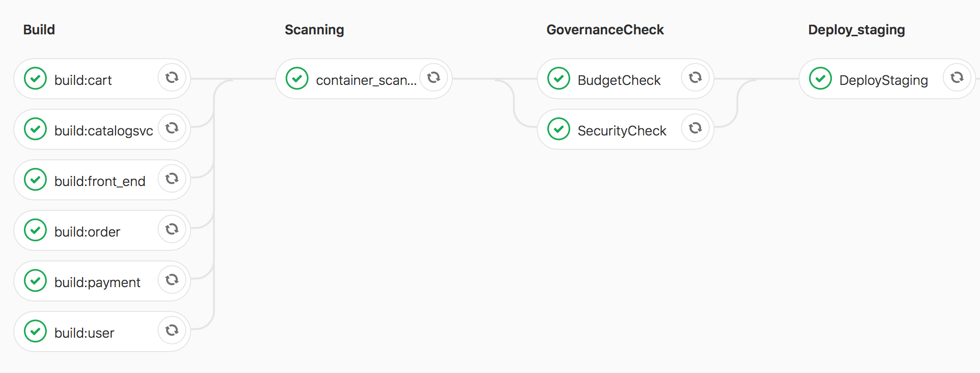Viewport: 980px width, 373px height.
Task: Click the success check on DeployStaging
Action: click(820, 79)
